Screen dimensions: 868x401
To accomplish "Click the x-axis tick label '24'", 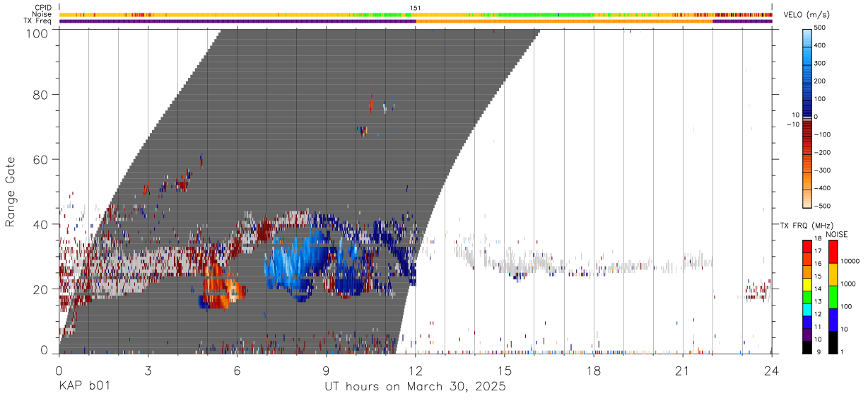I will pyautogui.click(x=772, y=371).
